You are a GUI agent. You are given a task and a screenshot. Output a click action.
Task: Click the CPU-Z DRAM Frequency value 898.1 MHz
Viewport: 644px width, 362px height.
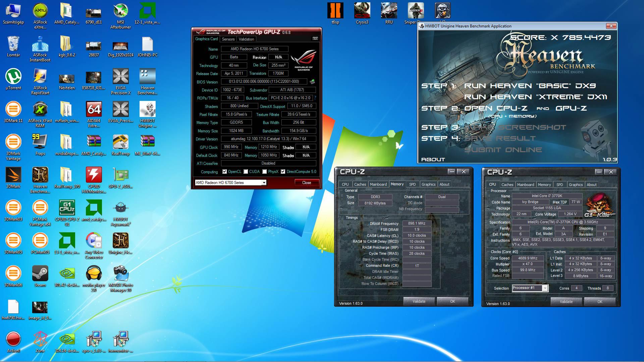click(x=417, y=224)
